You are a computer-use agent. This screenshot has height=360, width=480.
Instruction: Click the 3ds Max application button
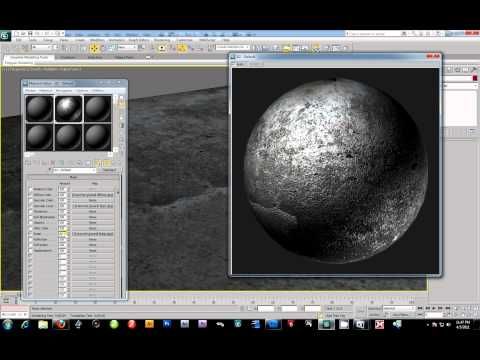tap(5, 36)
